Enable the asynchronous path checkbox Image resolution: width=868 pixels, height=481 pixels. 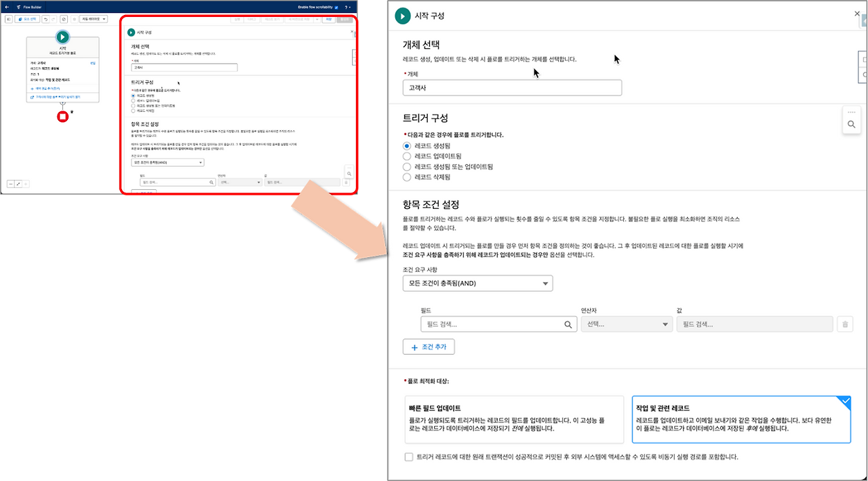pos(409,457)
